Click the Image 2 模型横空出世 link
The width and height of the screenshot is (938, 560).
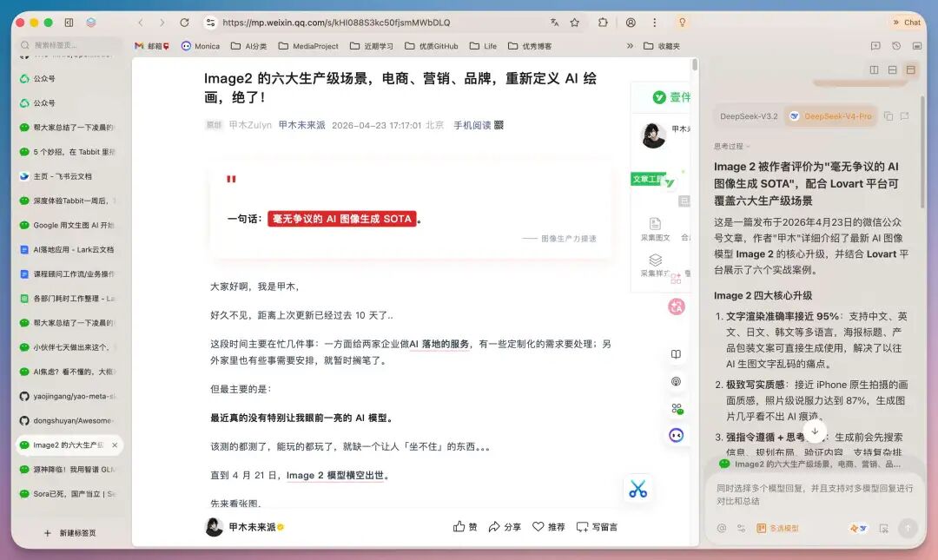point(335,475)
